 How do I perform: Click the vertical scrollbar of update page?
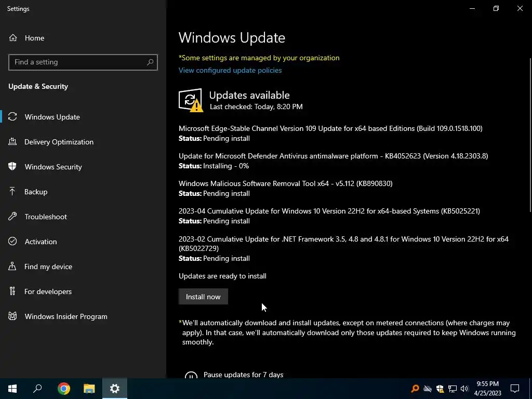[530, 136]
